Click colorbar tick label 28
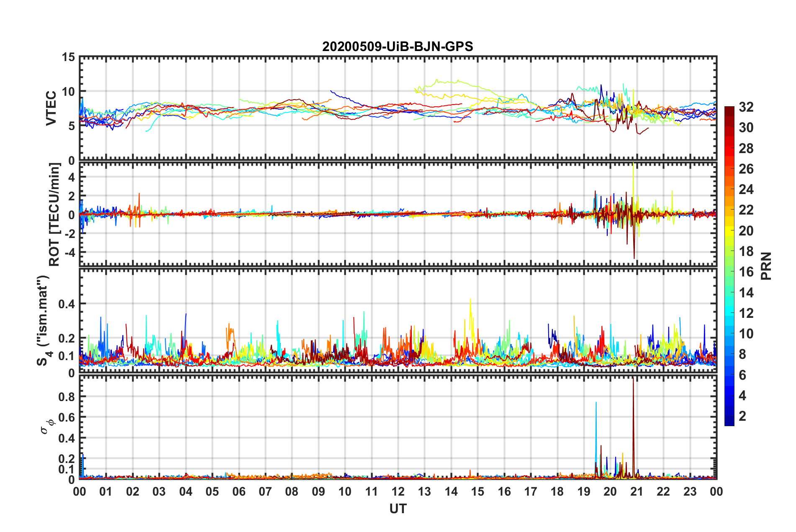The height and width of the screenshot is (532, 796). tap(746, 148)
